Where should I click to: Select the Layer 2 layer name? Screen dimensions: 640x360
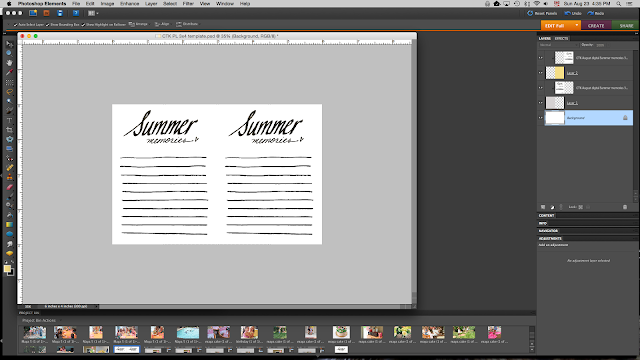coord(572,73)
